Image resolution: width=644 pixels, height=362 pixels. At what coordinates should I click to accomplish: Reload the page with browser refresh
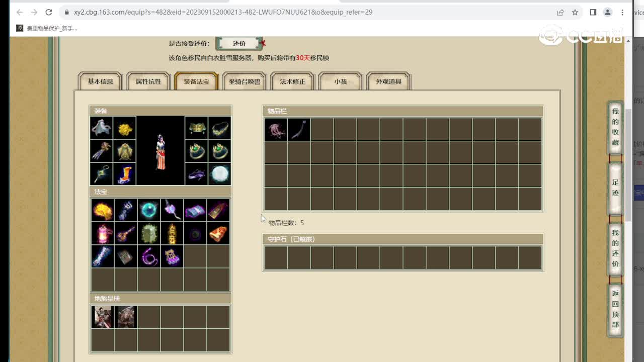click(x=49, y=12)
